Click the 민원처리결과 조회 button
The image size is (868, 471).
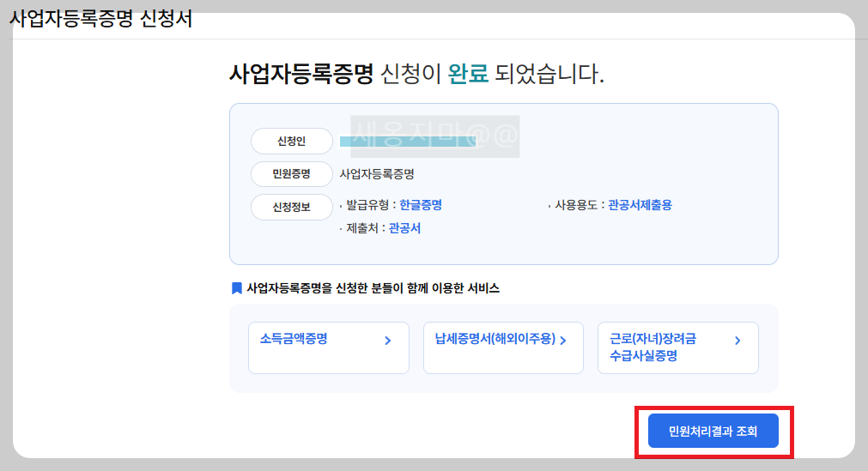(713, 431)
